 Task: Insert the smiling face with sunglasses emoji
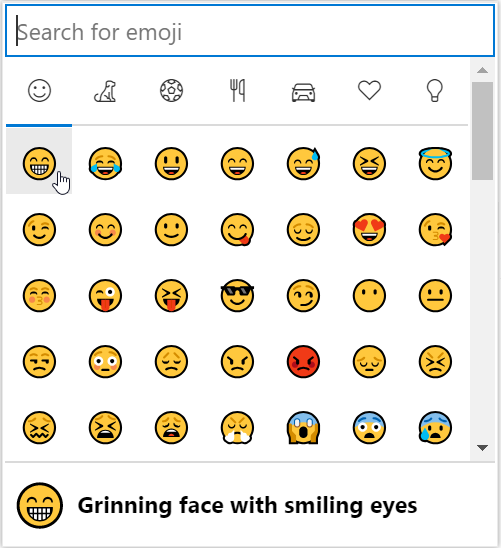click(x=237, y=295)
